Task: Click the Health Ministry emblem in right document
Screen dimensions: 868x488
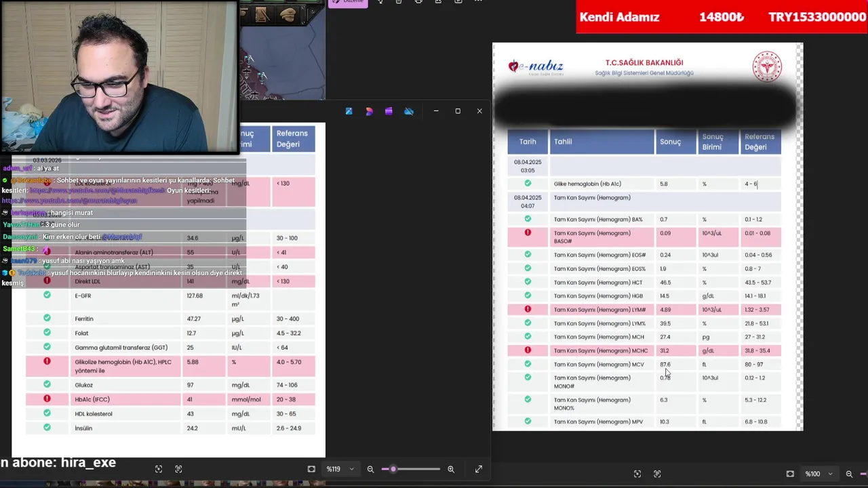Action: point(767,67)
